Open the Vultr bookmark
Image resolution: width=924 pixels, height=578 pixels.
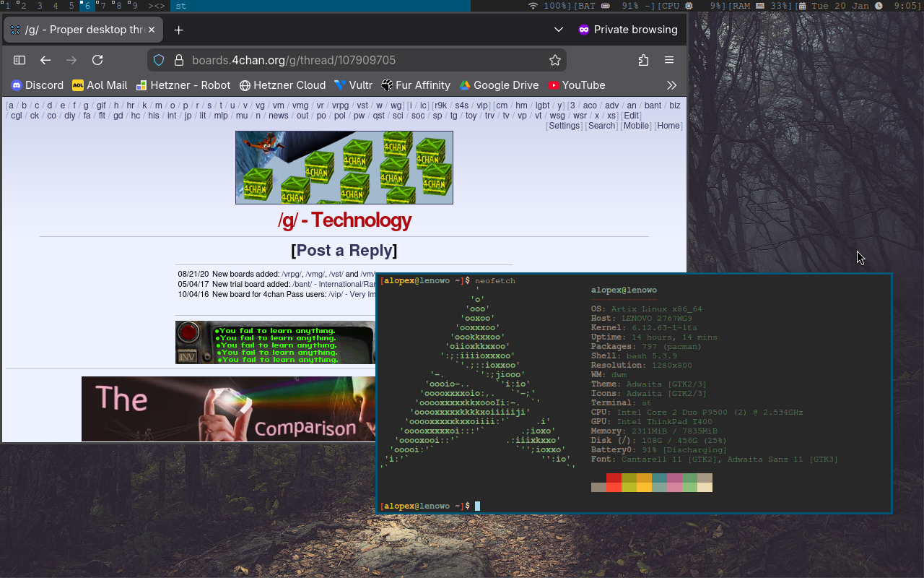353,85
